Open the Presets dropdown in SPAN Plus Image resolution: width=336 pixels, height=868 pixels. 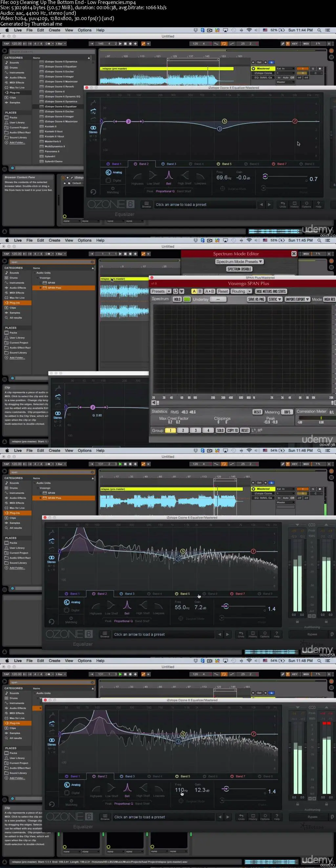[161, 291]
